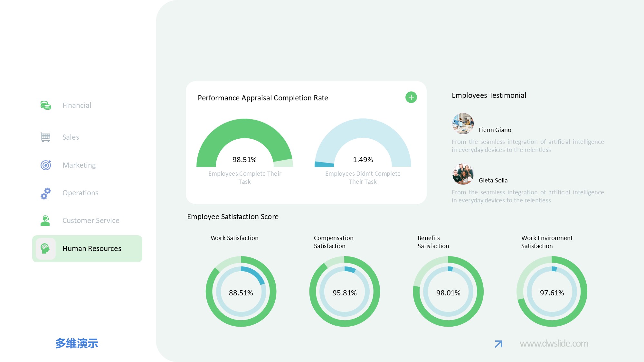Open the Marketing menu item
Image resolution: width=644 pixels, height=362 pixels.
[x=79, y=165]
